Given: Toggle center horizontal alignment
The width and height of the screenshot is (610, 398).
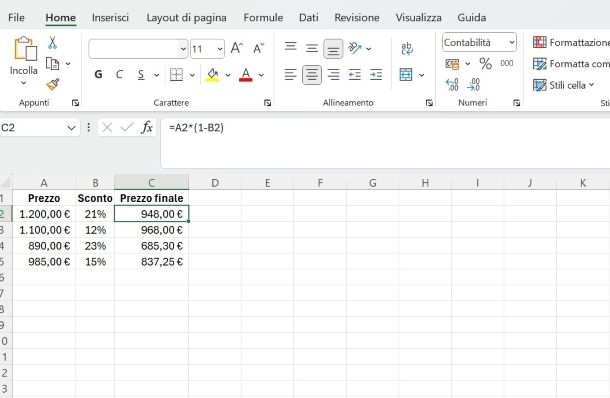Looking at the screenshot, I should (312, 75).
